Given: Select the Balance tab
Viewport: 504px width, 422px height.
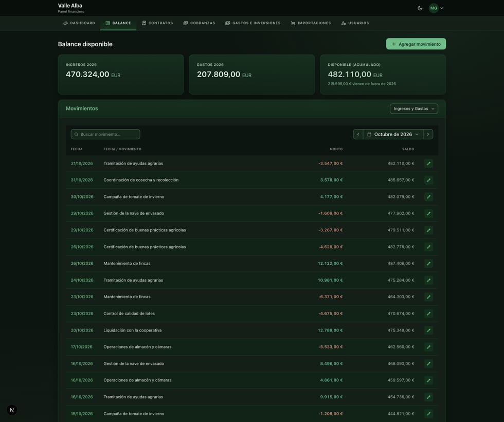Looking at the screenshot, I should pos(118,23).
